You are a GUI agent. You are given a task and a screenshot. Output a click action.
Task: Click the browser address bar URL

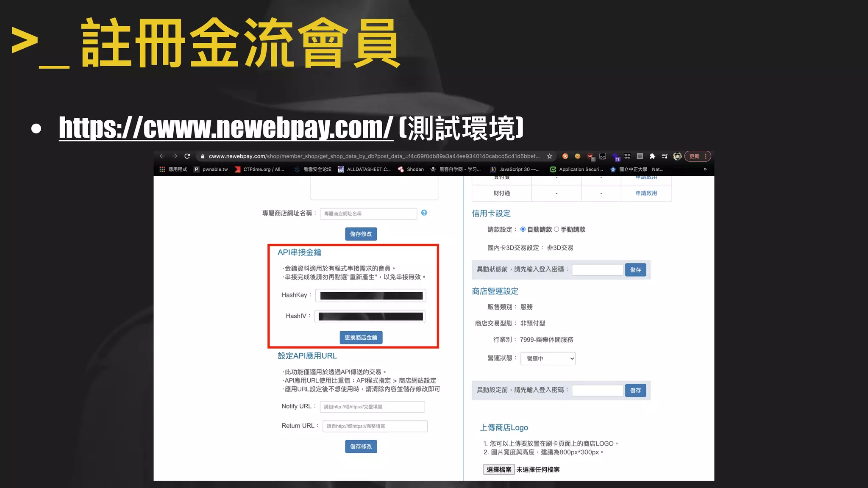[x=374, y=156]
